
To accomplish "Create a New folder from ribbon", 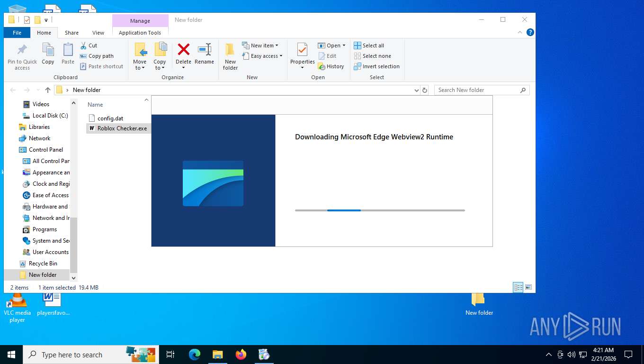I will [230, 57].
